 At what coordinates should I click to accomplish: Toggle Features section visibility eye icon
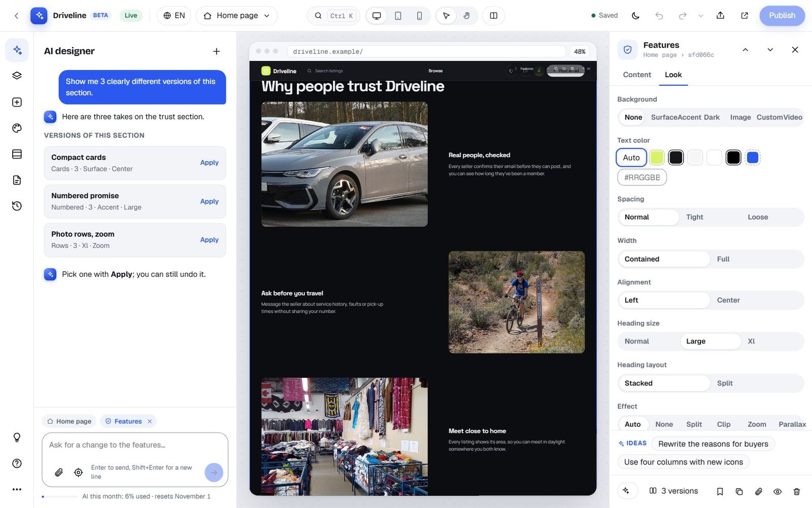(777, 491)
